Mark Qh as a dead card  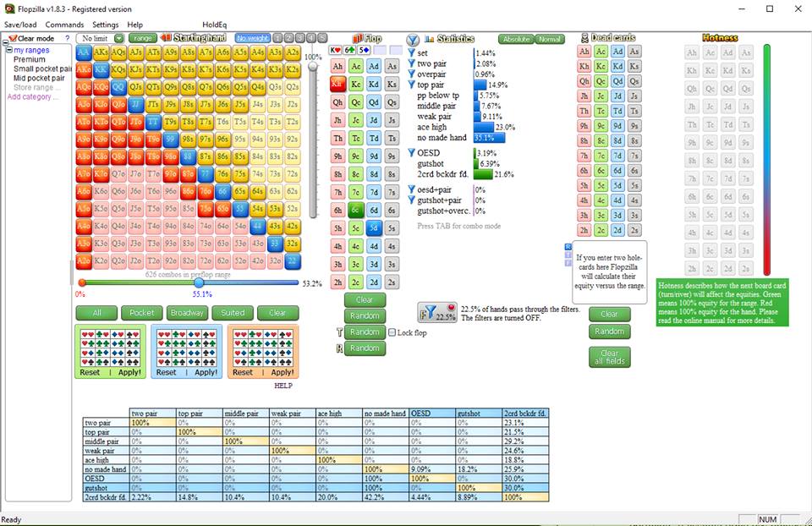click(x=584, y=81)
